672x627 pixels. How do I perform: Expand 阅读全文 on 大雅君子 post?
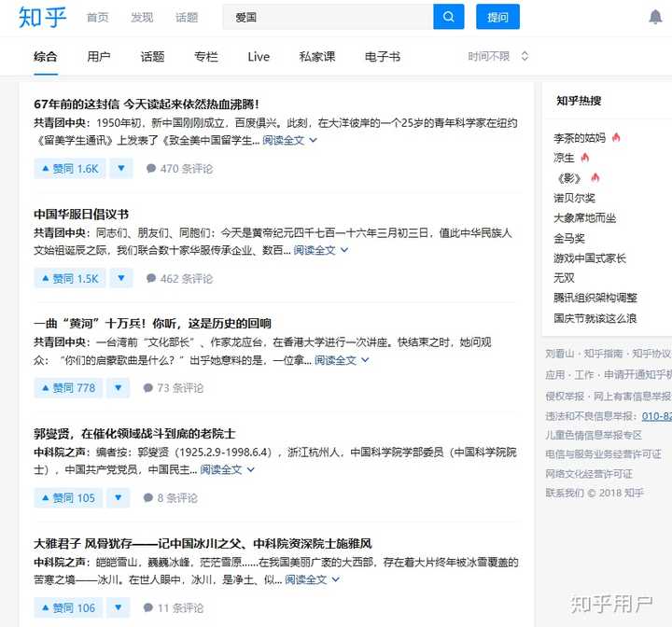[312, 579]
